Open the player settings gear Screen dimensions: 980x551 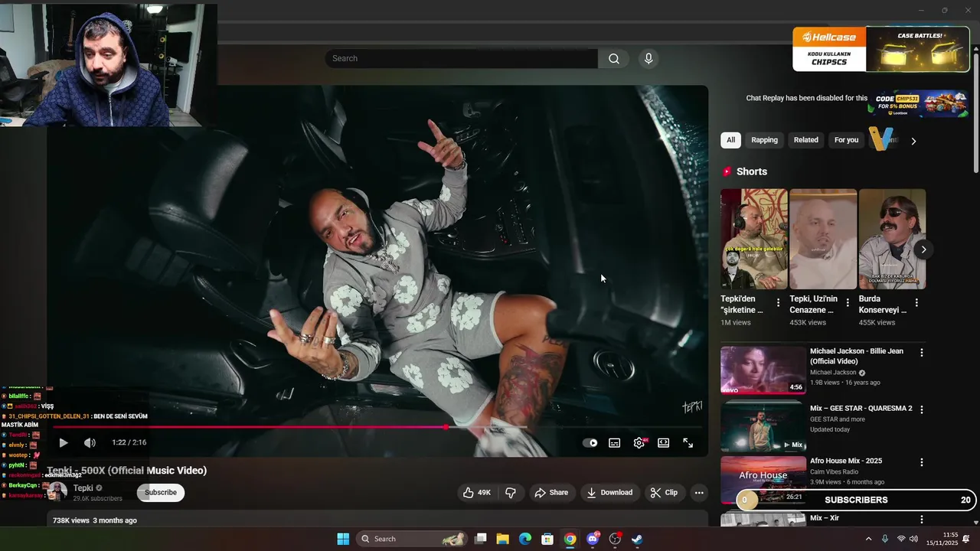639,442
